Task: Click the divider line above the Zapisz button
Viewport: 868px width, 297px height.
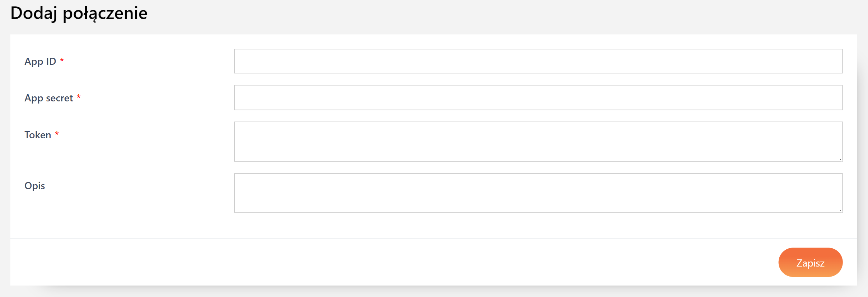Action: click(x=431, y=239)
